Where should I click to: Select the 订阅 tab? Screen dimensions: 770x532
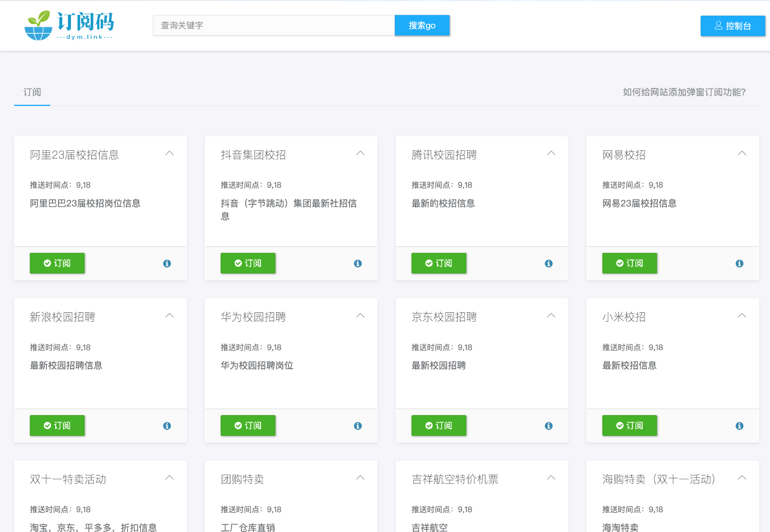pyautogui.click(x=32, y=92)
